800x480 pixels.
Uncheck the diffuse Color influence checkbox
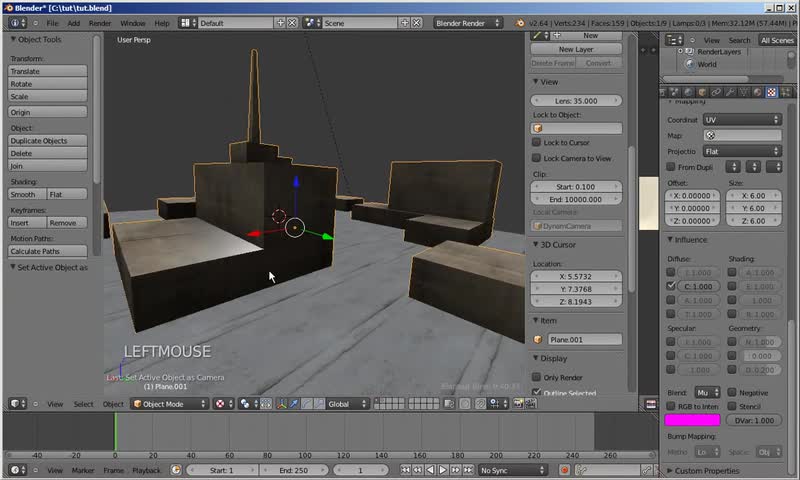pos(671,286)
